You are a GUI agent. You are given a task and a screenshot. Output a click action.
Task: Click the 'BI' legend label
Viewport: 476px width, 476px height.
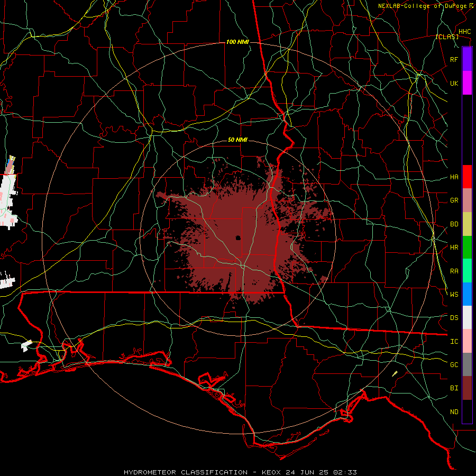click(454, 388)
